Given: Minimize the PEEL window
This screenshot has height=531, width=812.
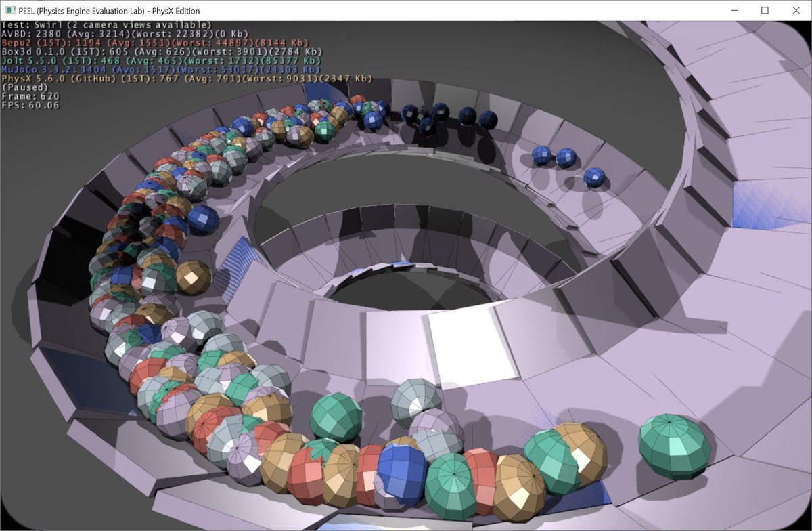Looking at the screenshot, I should pyautogui.click(x=734, y=11).
